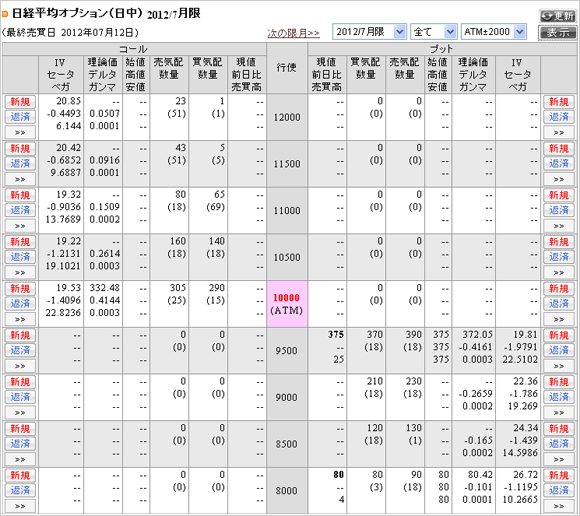Viewport: 580px width, 516px height.
Task: Click call-side 返済 for strike 12000
Action: tap(20, 117)
